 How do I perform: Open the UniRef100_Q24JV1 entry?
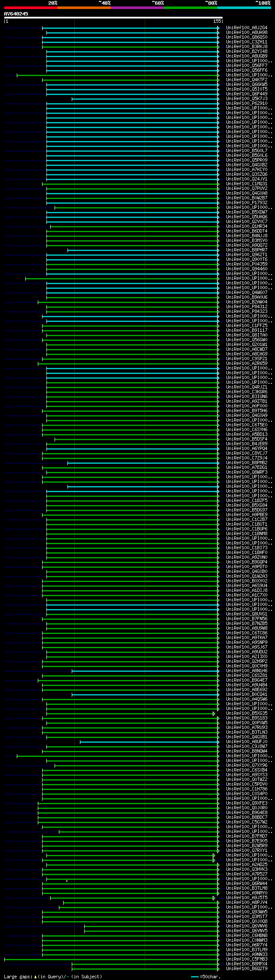click(247, 179)
